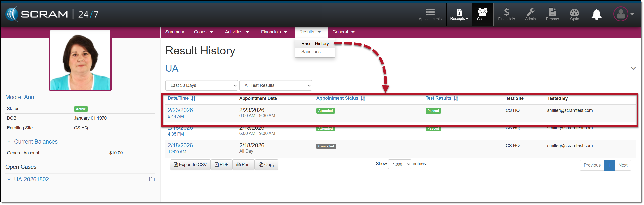Open the user profile avatar menu
644x205 pixels.
pos(621,14)
